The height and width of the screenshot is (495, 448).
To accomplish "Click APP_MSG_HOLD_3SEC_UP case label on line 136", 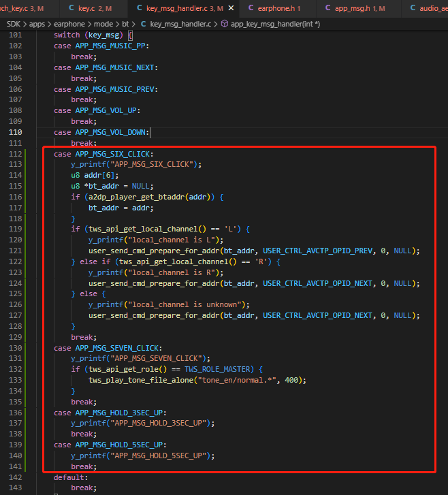I will pyautogui.click(x=119, y=413).
